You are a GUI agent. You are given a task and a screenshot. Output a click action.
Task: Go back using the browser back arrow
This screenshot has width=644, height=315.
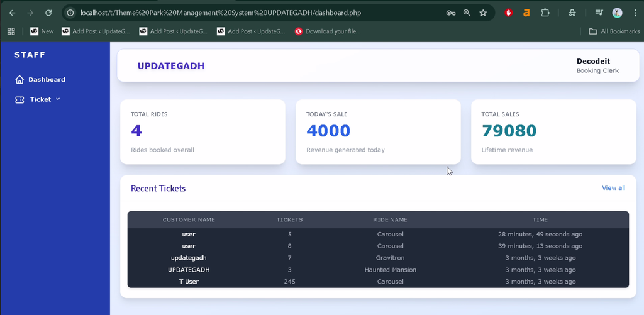(x=13, y=13)
